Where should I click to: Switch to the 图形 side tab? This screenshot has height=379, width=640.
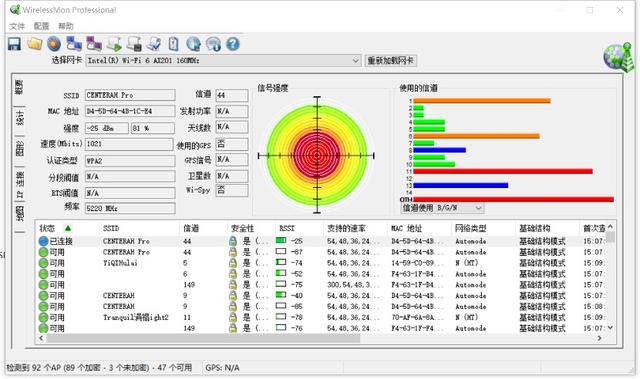click(x=19, y=148)
